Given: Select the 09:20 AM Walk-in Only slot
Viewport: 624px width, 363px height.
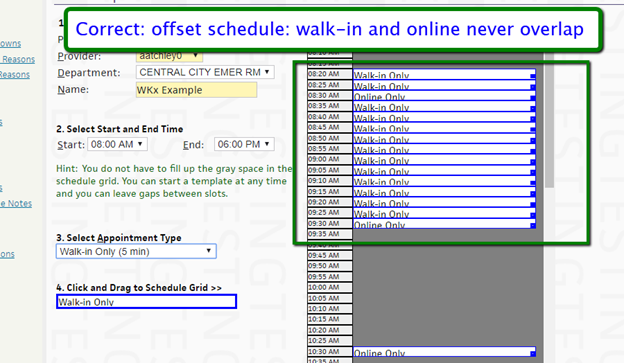Looking at the screenshot, I should tap(444, 202).
